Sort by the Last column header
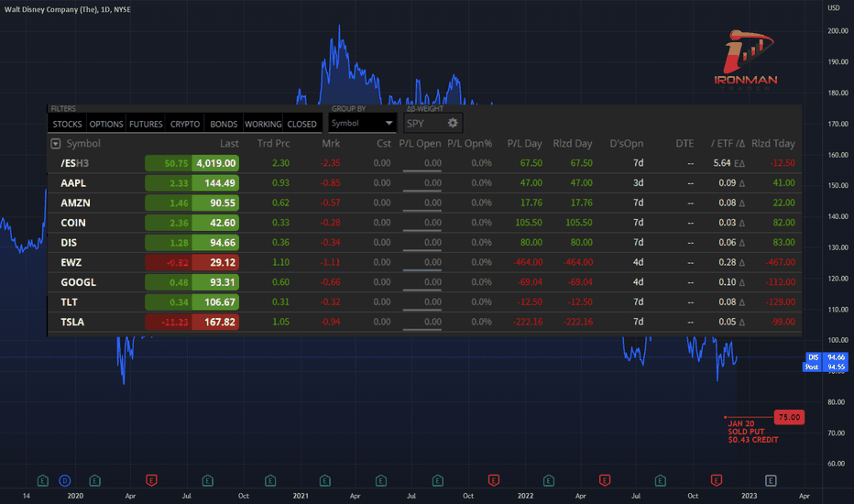This screenshot has width=854, height=504. (x=229, y=144)
